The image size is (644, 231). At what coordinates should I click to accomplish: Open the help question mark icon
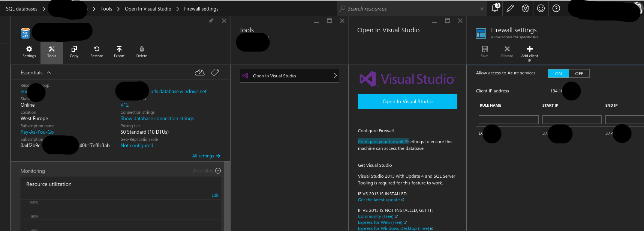tap(556, 8)
